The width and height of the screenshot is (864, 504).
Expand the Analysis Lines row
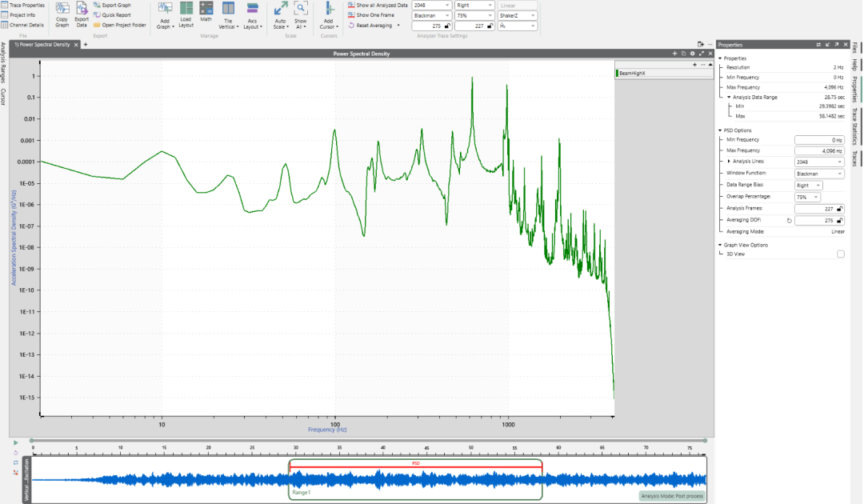pos(729,162)
